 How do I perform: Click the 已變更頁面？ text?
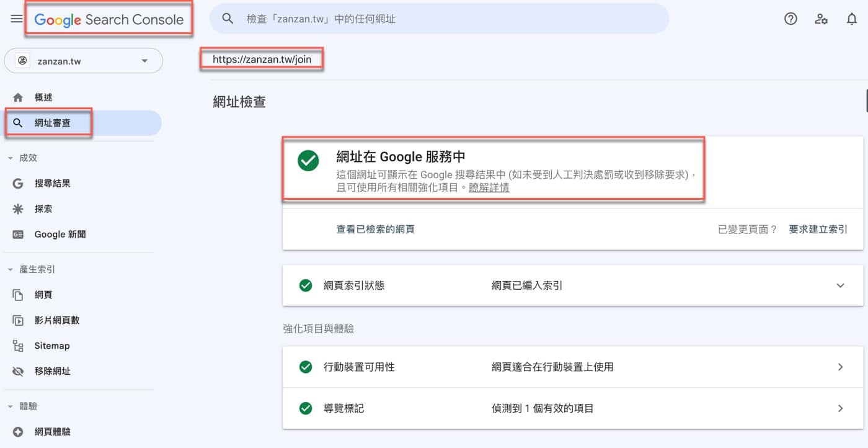pyautogui.click(x=748, y=229)
